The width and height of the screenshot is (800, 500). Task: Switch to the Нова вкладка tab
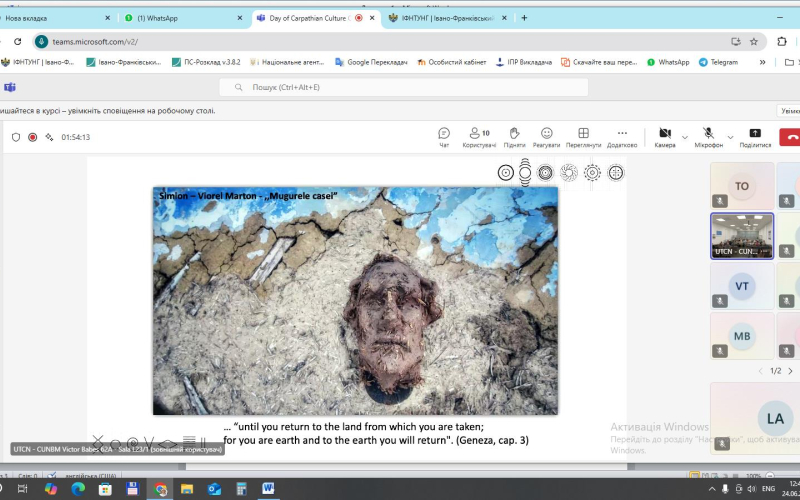27,18
